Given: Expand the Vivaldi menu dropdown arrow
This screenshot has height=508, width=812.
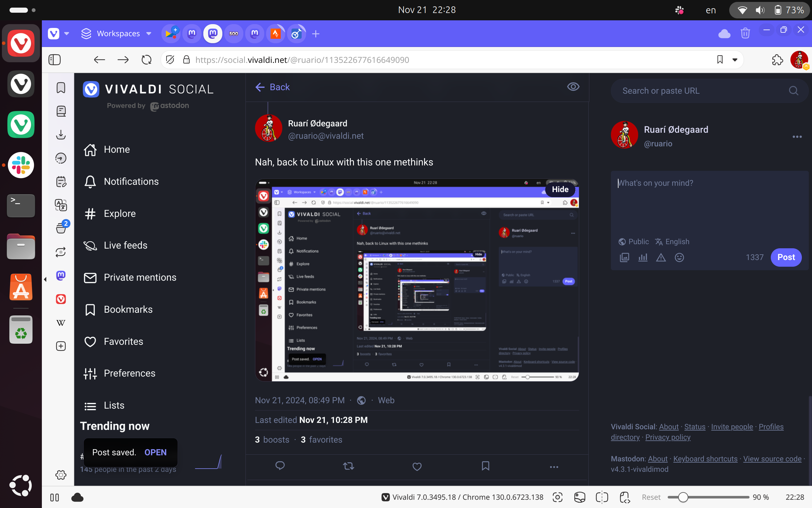Looking at the screenshot, I should (66, 34).
